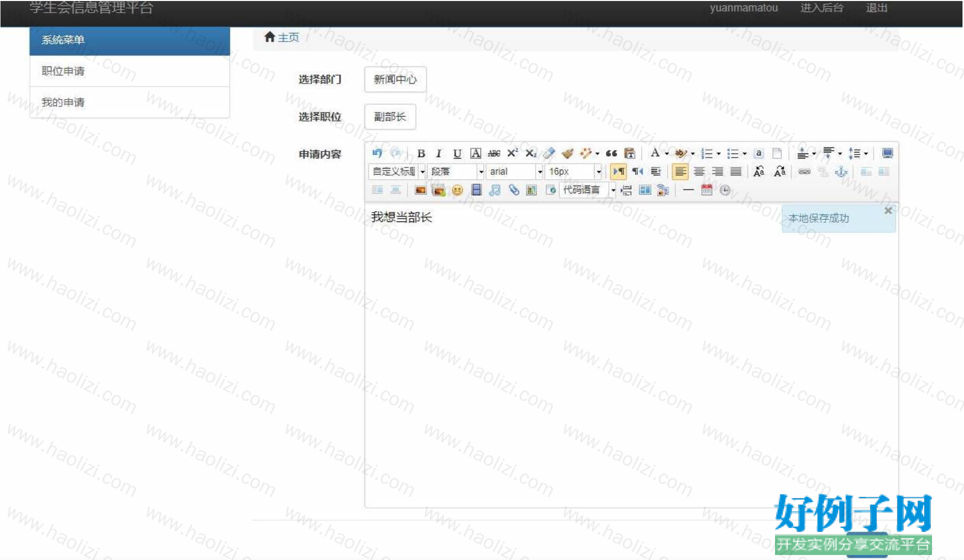Convert text to uppercase
This screenshot has width=964, height=560.
coord(758,171)
